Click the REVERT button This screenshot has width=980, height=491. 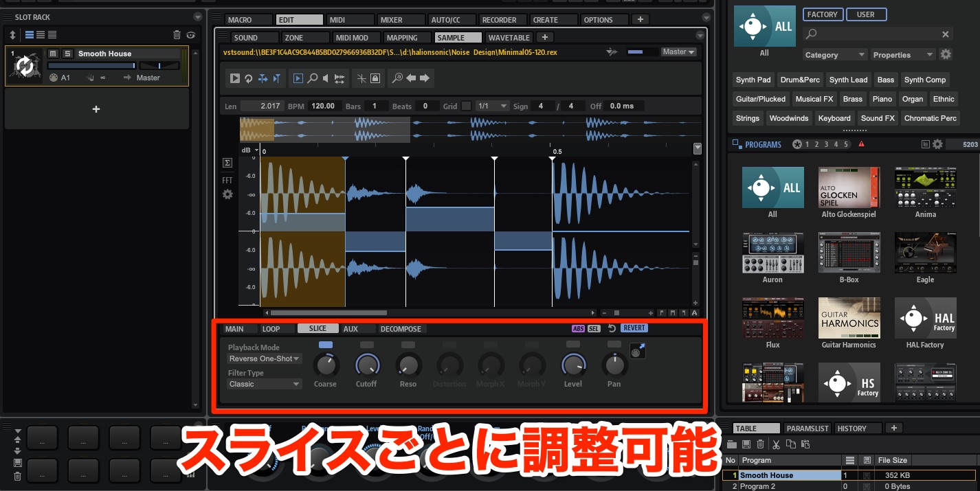pyautogui.click(x=634, y=328)
